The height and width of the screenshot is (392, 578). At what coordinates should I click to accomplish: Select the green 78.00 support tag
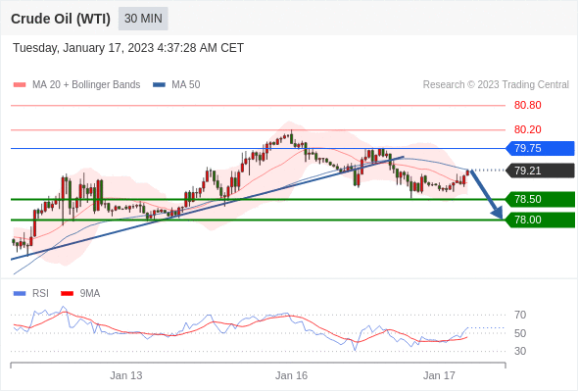click(x=540, y=220)
